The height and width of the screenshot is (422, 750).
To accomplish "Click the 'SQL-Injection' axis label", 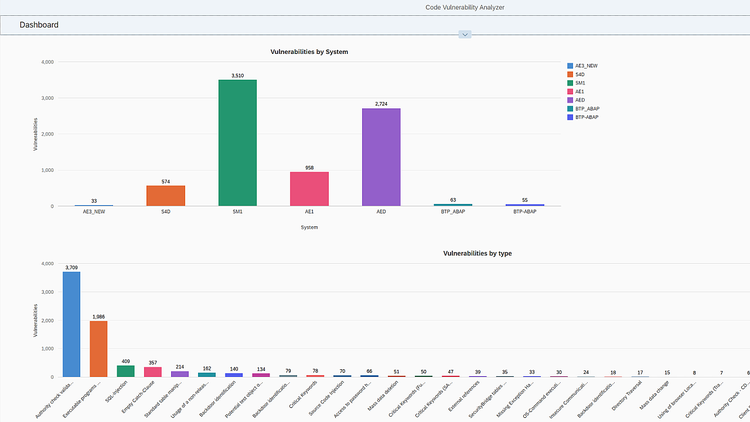I will 117,391.
